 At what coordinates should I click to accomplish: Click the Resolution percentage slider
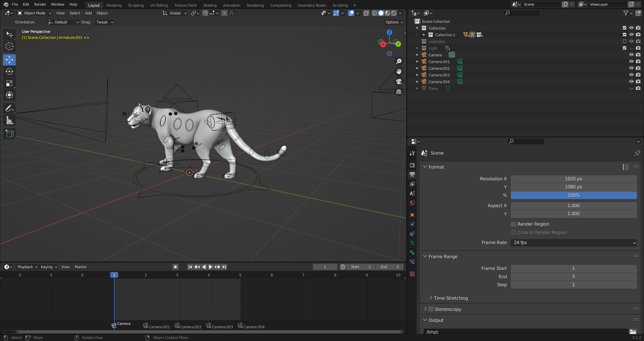573,195
